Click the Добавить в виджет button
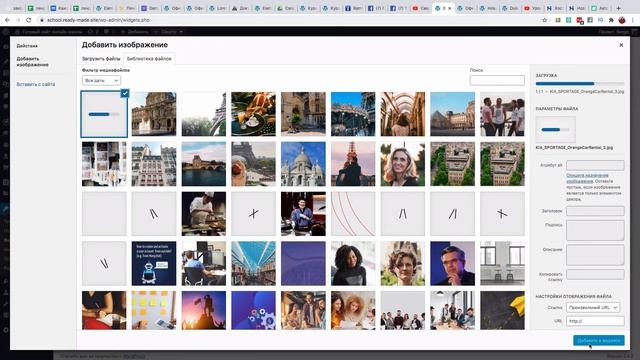The height and width of the screenshot is (360, 640). click(599, 340)
